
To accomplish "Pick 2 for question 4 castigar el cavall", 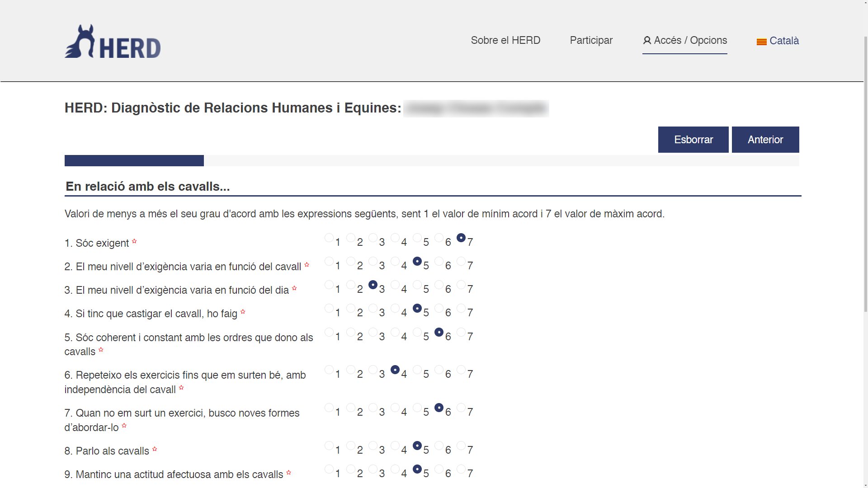I will (x=351, y=308).
